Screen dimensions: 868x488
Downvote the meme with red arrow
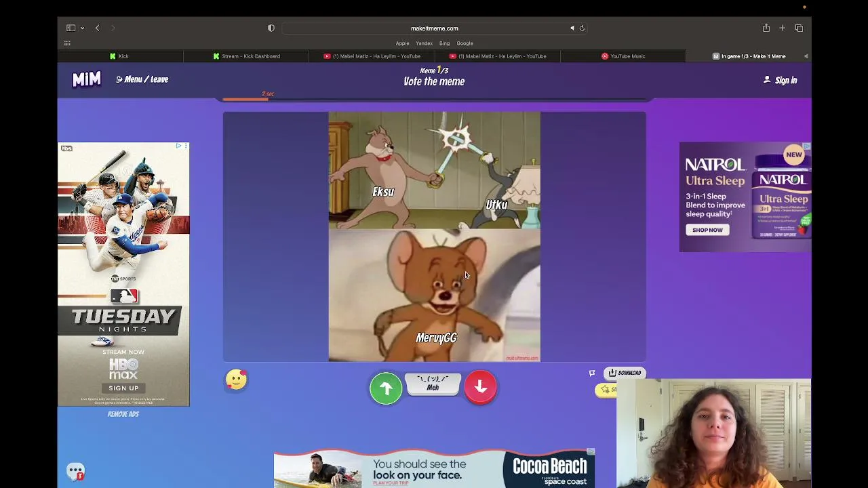481,387
